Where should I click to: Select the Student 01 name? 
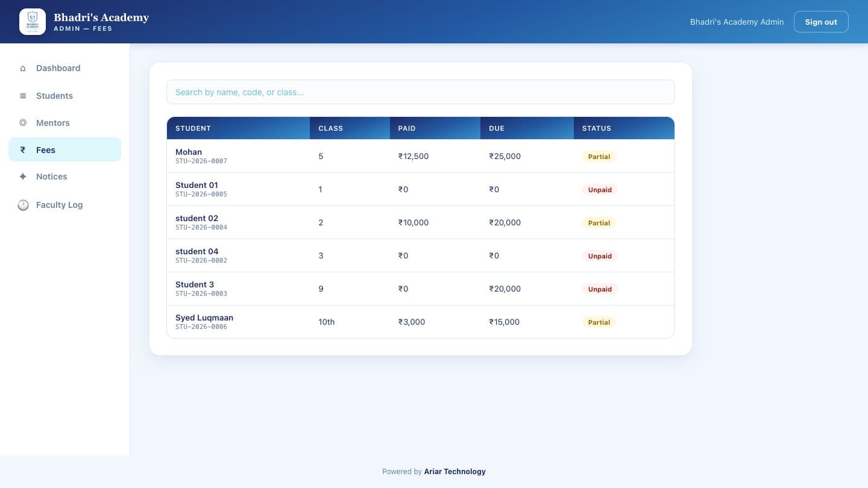click(x=197, y=185)
